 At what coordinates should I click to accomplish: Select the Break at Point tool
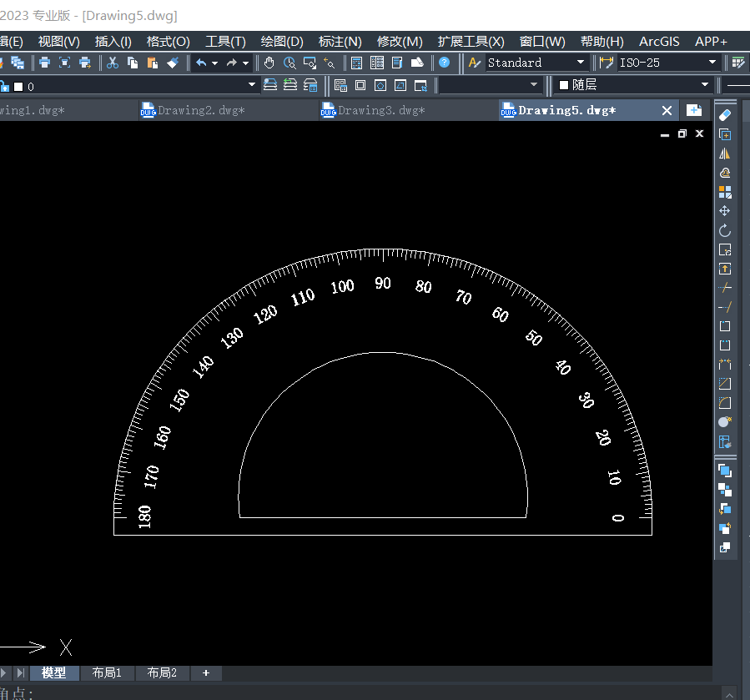click(x=725, y=326)
